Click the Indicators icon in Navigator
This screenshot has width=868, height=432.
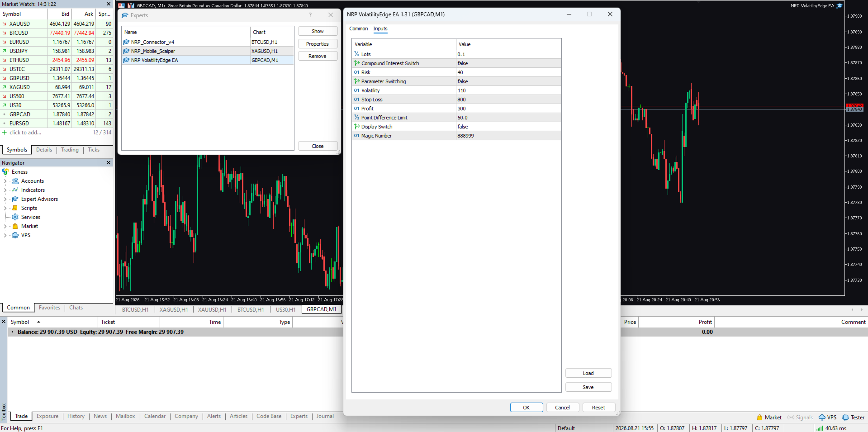point(15,190)
